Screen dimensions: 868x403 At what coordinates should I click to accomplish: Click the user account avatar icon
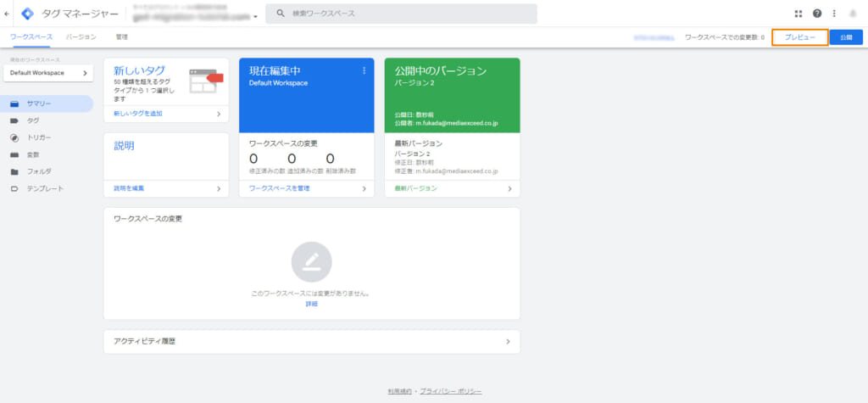pyautogui.click(x=853, y=14)
